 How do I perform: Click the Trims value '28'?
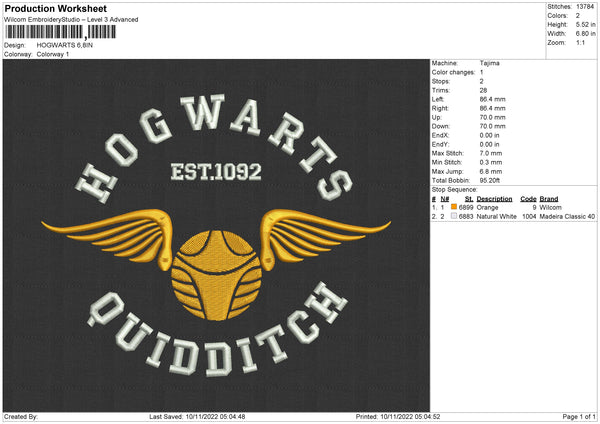pyautogui.click(x=483, y=90)
